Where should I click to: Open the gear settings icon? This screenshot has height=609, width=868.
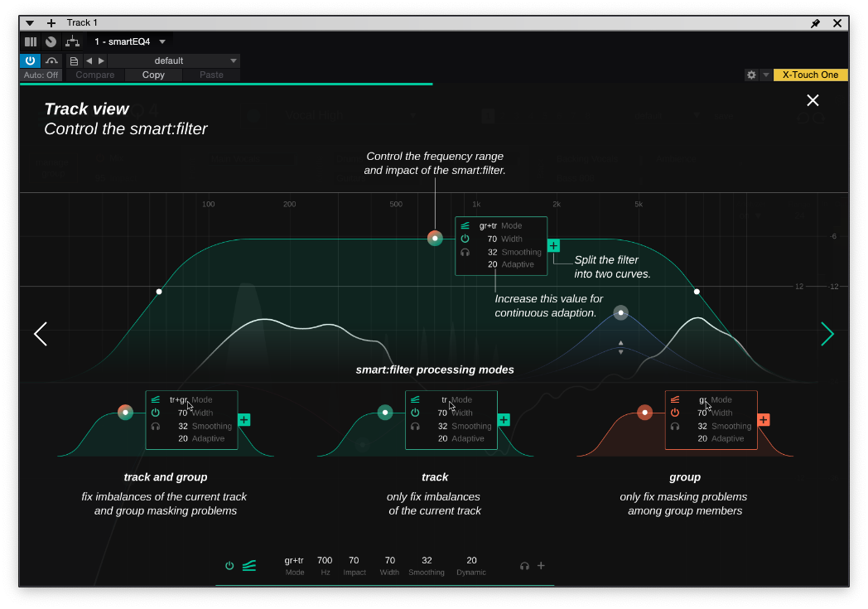point(751,75)
